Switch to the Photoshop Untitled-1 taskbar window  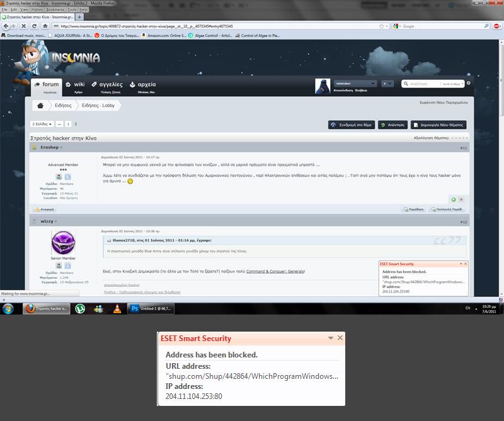tap(151, 309)
